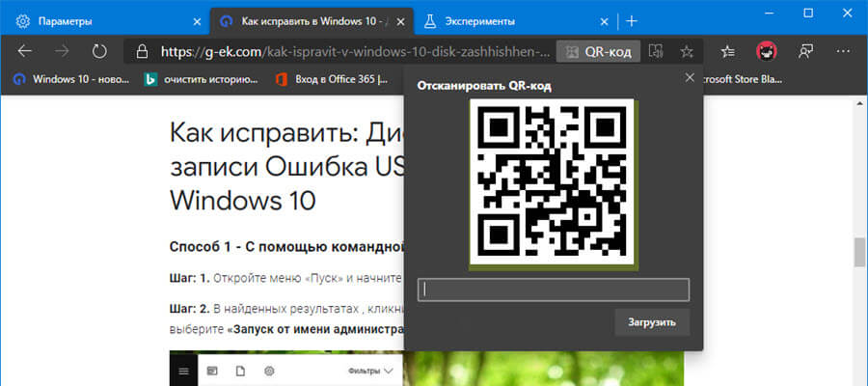Click the forward navigation arrow

coord(62,51)
